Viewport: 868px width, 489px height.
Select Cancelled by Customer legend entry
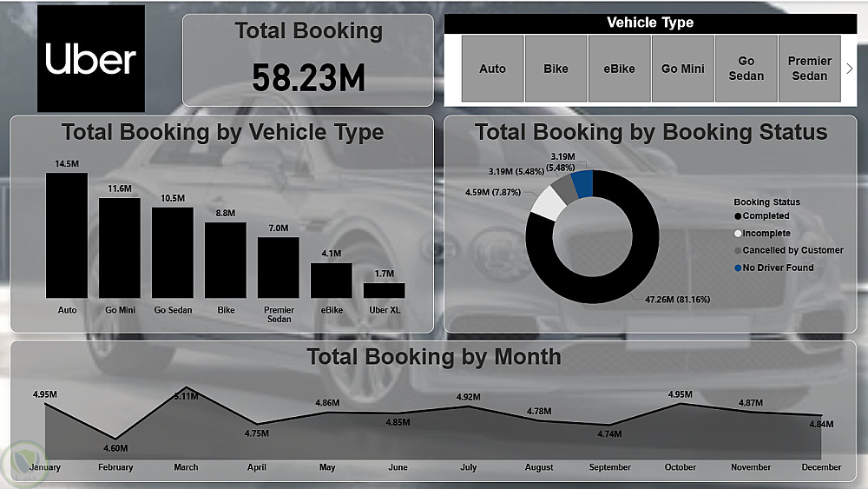pos(789,250)
